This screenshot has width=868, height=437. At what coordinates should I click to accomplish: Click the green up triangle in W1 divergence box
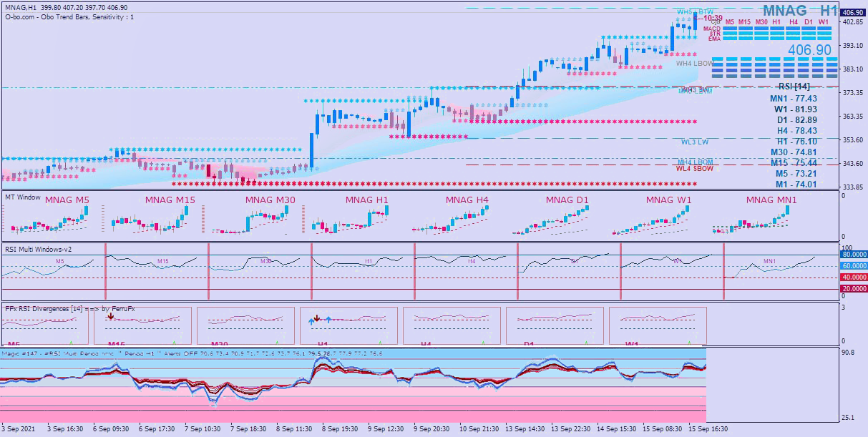pos(689,344)
